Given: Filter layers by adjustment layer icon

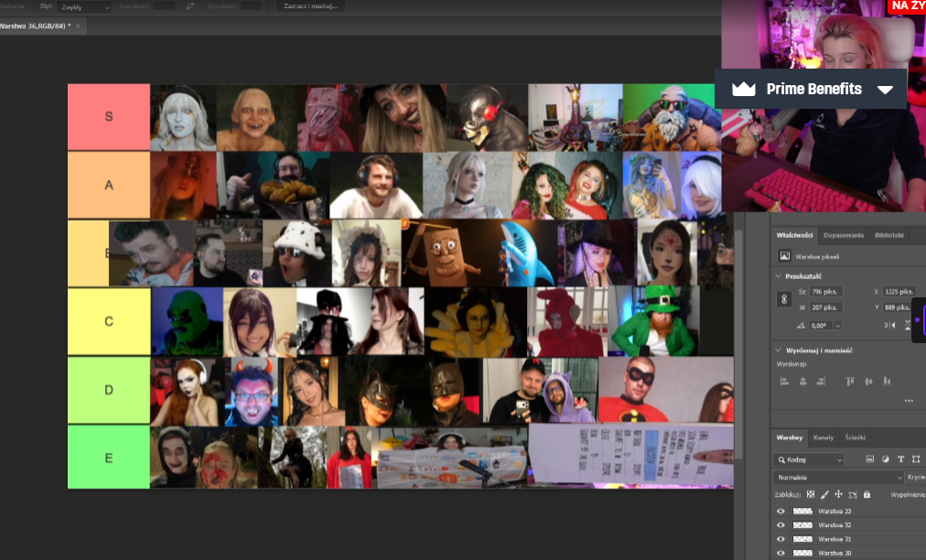Looking at the screenshot, I should point(885,458).
